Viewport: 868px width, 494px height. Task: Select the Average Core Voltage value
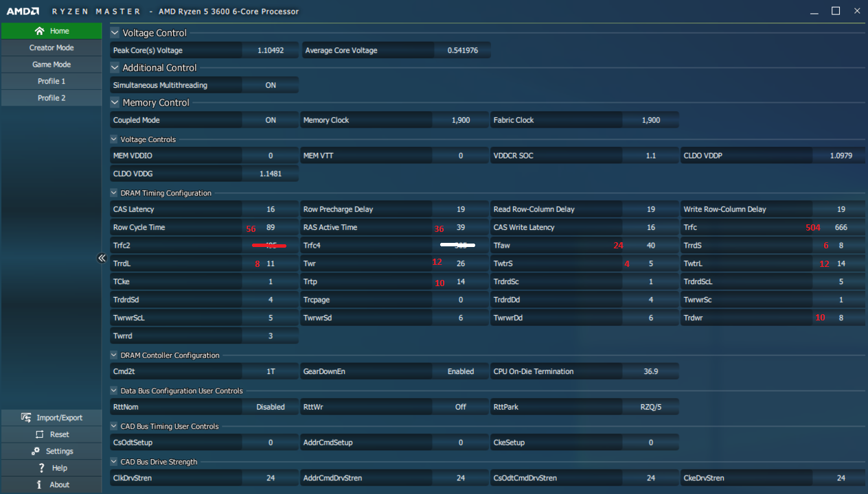coord(463,50)
